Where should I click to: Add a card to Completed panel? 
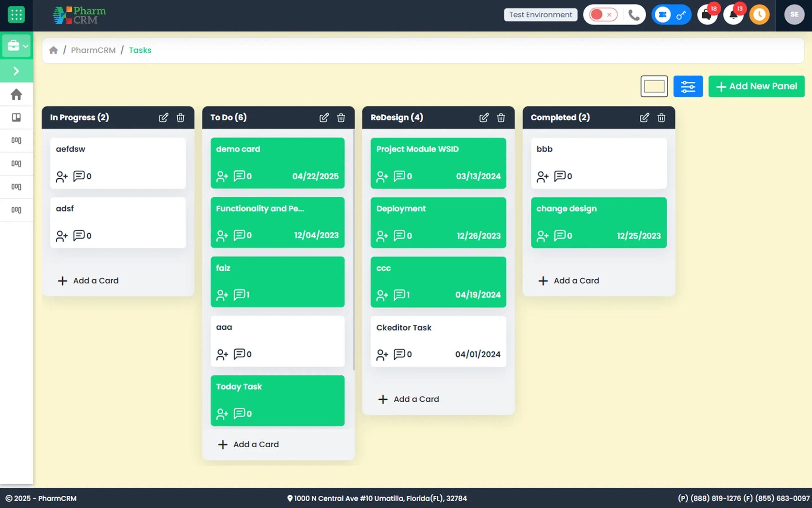coord(569,281)
